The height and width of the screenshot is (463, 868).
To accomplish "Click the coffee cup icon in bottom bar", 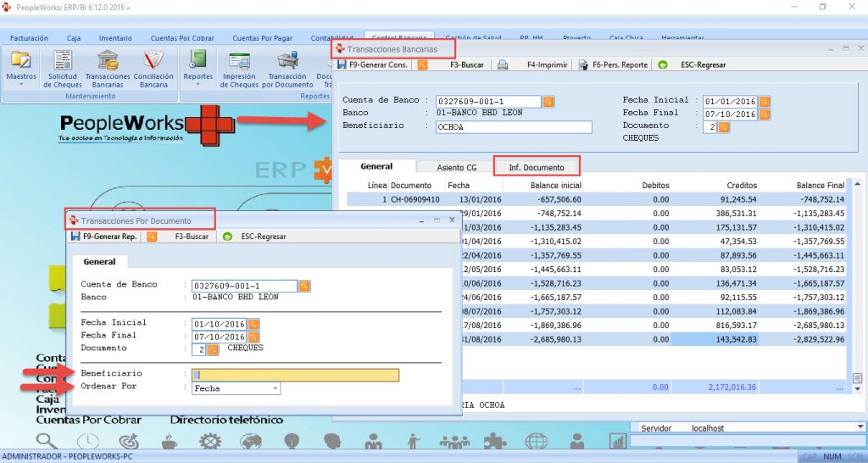I will 170,441.
